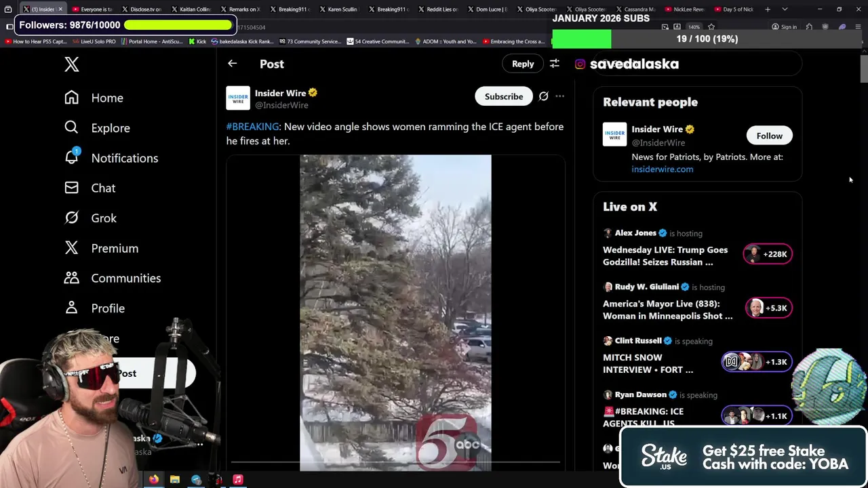Open Portal Home - AntiScu bookmark
This screenshot has width=868, height=488.
[152, 41]
